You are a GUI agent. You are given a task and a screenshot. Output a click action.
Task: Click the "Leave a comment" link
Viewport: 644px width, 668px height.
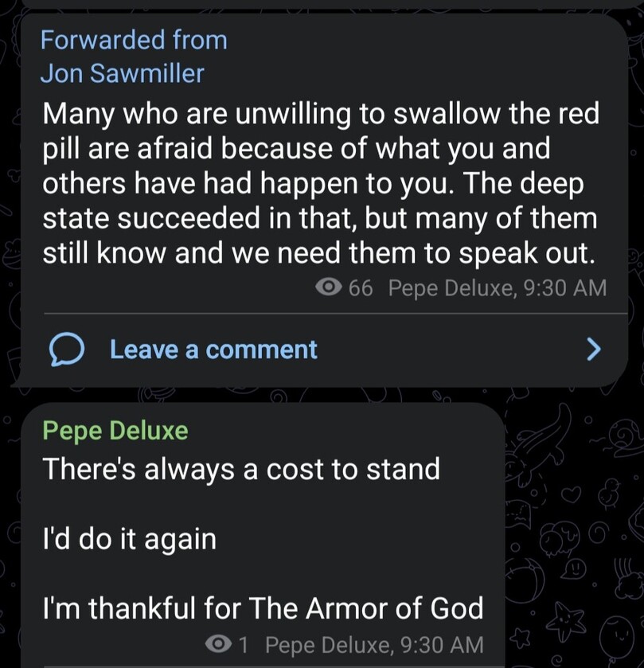point(213,350)
